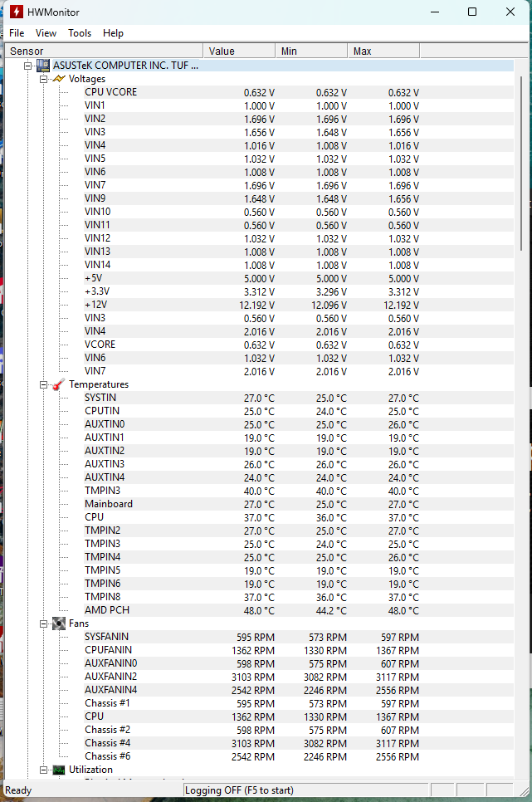Open the File menu
Viewport: 532px width, 802px height.
point(17,33)
